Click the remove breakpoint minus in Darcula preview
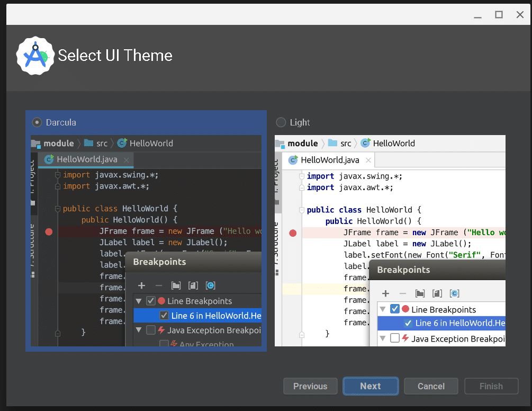This screenshot has height=411, width=532. 159,286
